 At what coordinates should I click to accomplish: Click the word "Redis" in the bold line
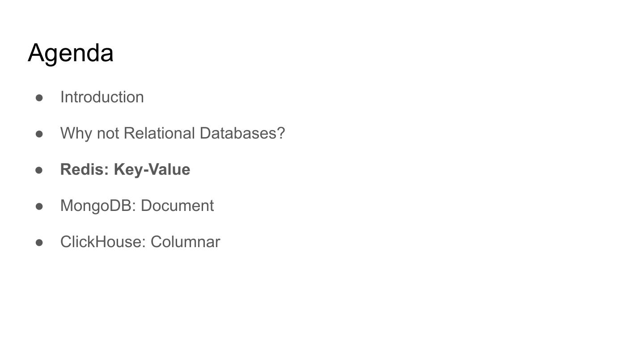84,169
